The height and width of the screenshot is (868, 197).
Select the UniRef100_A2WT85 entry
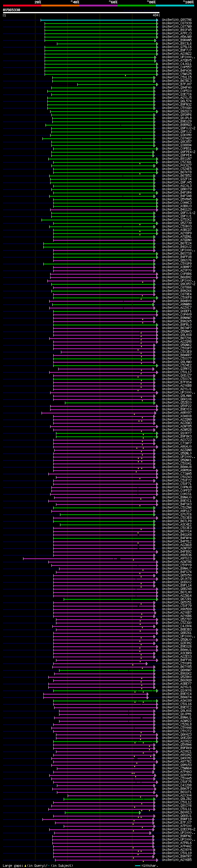177,426
